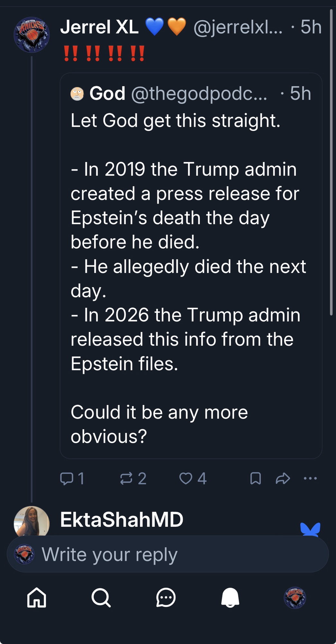Open Search from the bottom navigation
Image resolution: width=336 pixels, height=644 pixels.
[101, 598]
